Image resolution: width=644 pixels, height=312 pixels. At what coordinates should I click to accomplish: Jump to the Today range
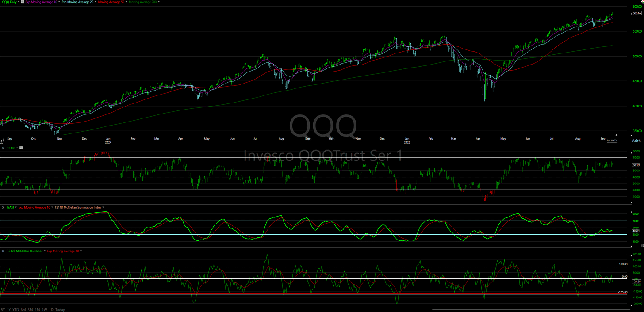tap(60, 310)
